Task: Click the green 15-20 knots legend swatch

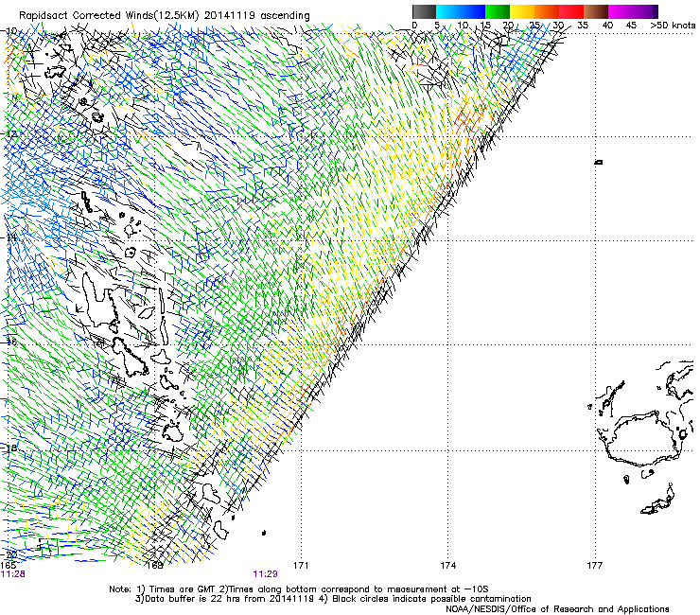Action: [498, 11]
